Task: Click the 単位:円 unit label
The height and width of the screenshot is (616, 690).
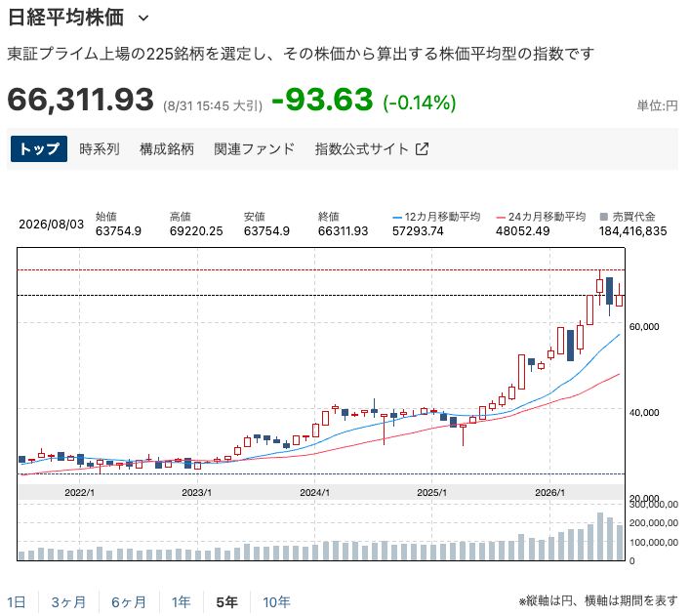Action: pos(658,105)
